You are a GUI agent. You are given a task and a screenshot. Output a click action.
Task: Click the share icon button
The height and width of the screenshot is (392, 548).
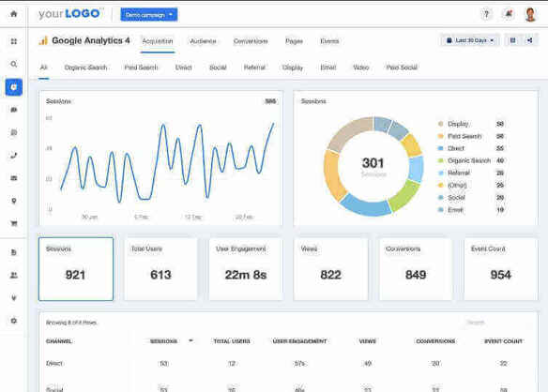click(530, 40)
